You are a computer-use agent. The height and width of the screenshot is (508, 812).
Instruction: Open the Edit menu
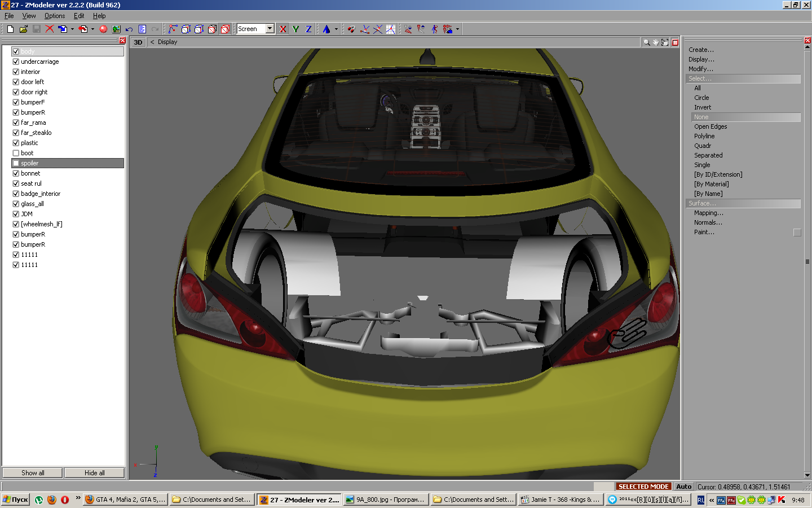79,16
